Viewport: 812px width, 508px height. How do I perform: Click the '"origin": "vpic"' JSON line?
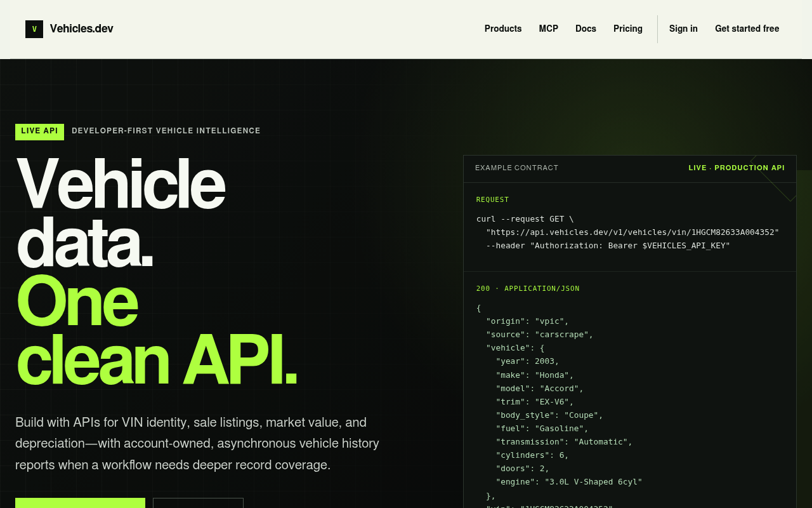click(x=528, y=321)
